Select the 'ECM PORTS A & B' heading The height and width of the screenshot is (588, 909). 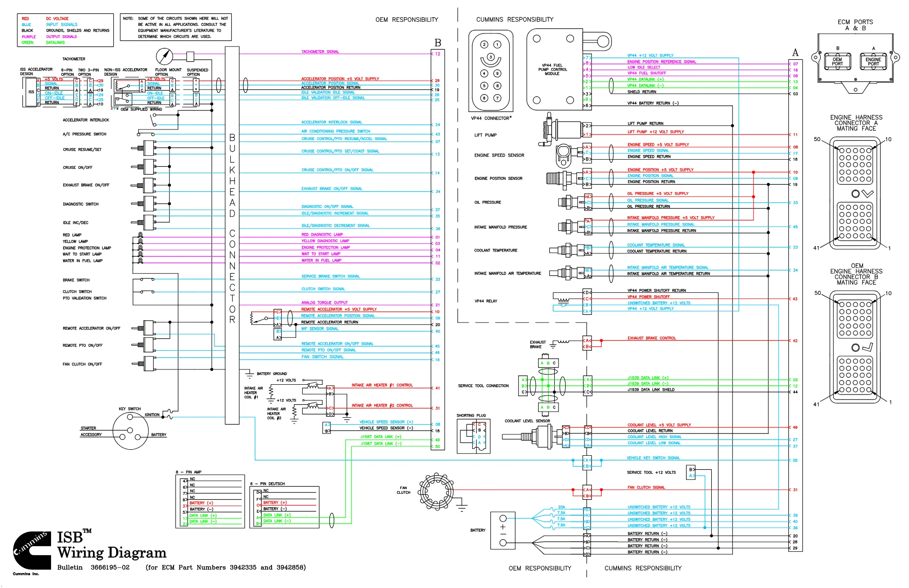pos(855,25)
